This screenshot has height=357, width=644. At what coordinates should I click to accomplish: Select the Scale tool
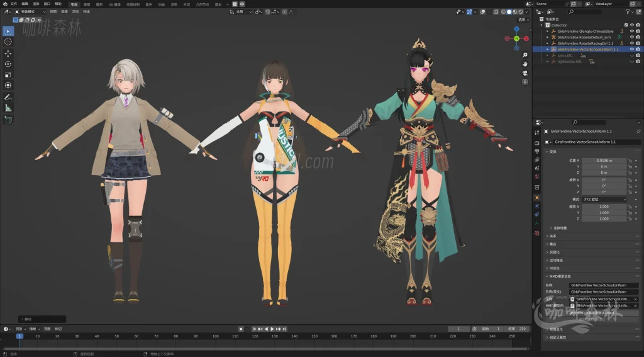point(8,74)
